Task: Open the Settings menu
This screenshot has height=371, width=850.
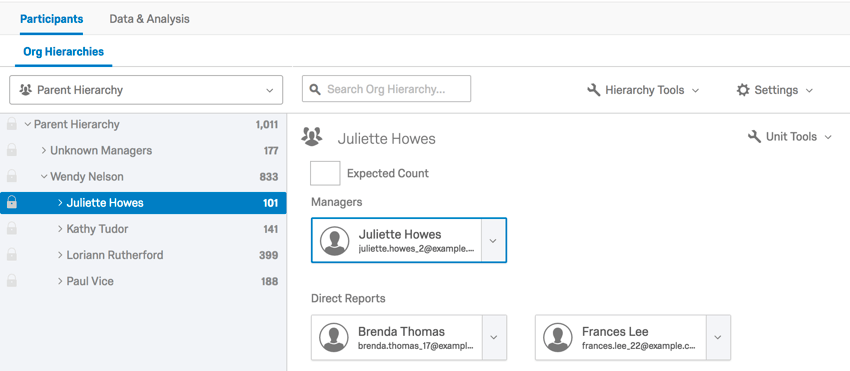Action: [775, 90]
